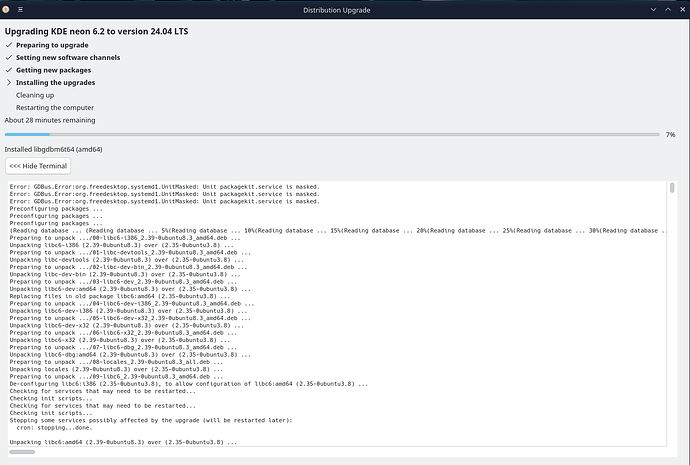Click terminal line 'Stopping some services possibly affected'
This screenshot has width=690, height=465.
[151, 420]
